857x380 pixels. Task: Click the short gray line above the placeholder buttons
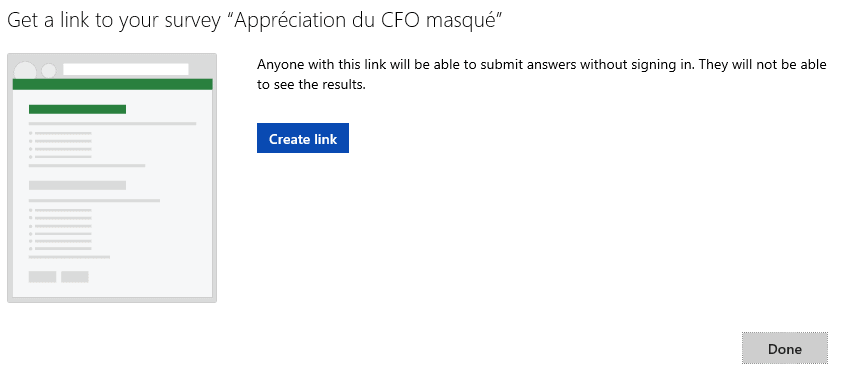(69, 257)
